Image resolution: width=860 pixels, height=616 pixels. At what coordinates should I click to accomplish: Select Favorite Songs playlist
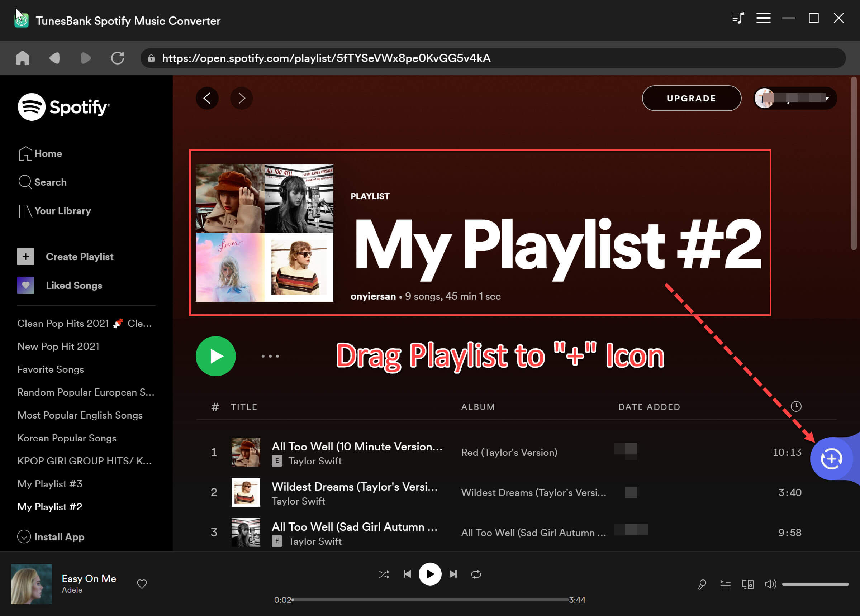point(51,369)
